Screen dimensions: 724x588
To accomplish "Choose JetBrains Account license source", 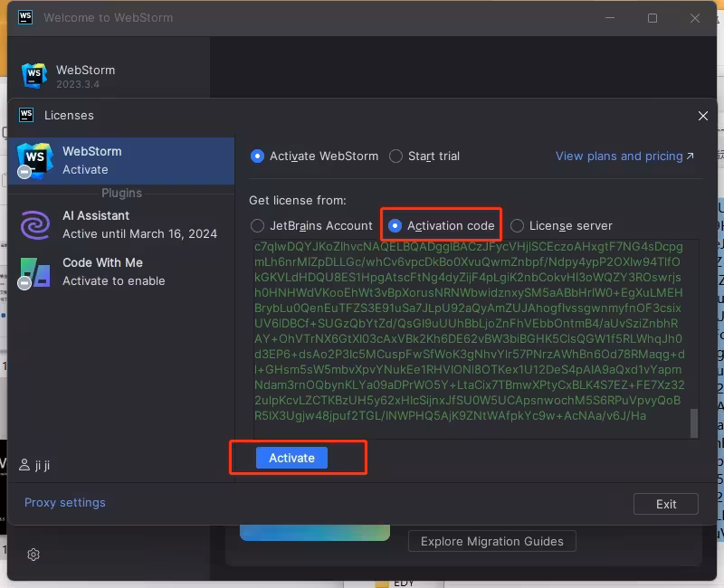I will coord(257,225).
